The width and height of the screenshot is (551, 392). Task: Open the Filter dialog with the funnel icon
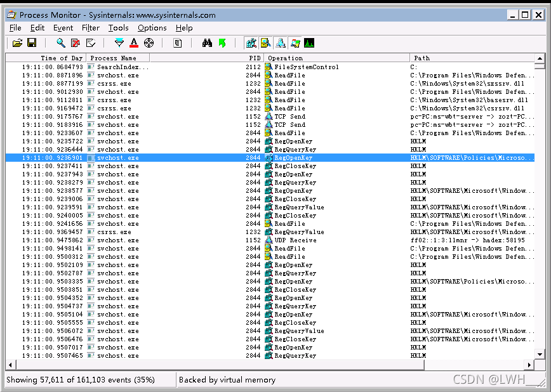pyautogui.click(x=119, y=43)
